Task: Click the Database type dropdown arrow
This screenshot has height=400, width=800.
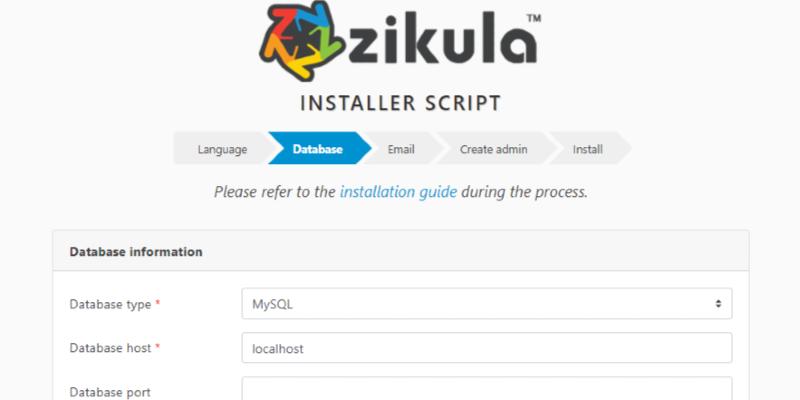Action: [717, 303]
